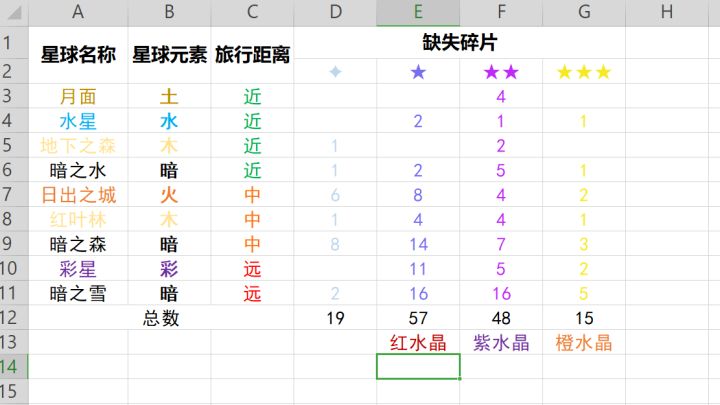
Task: Select row 14 header
Action: [14, 366]
